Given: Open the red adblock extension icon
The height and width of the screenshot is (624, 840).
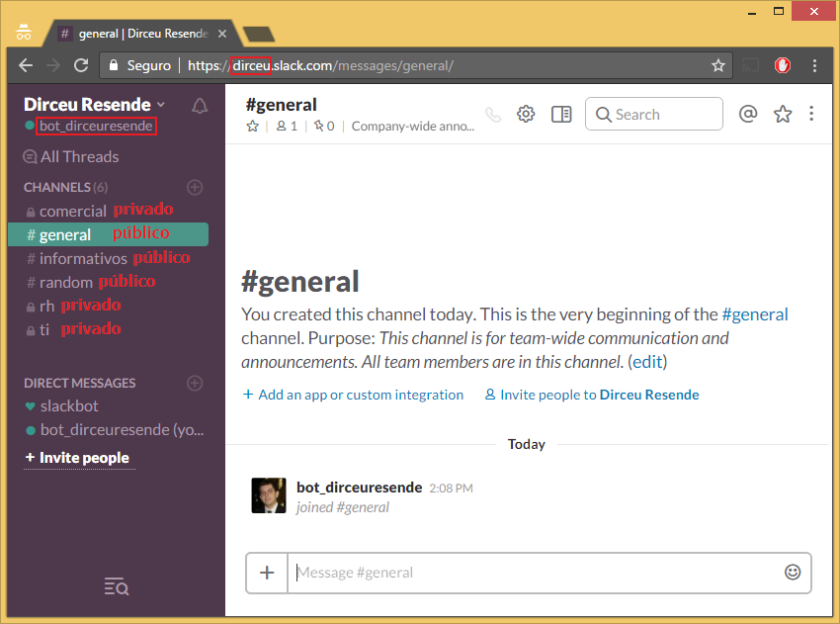Looking at the screenshot, I should tap(782, 65).
